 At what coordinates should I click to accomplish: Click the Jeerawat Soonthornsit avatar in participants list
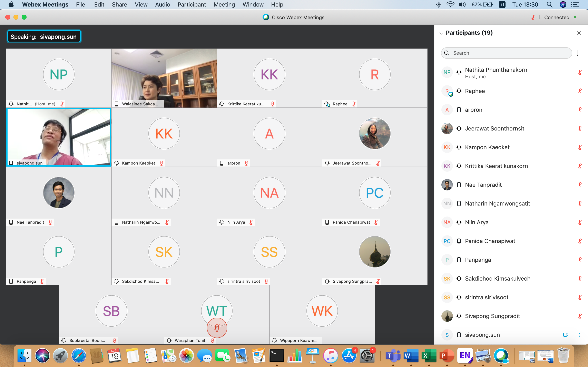pyautogui.click(x=447, y=128)
